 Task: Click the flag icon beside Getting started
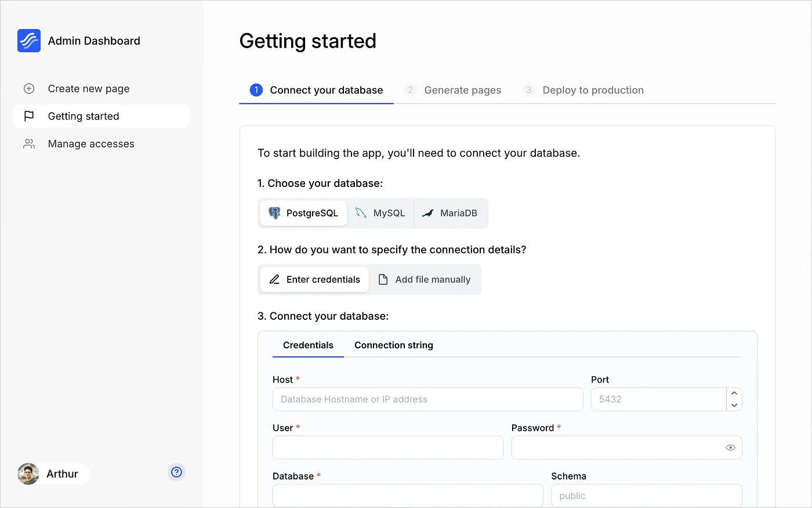[29, 116]
